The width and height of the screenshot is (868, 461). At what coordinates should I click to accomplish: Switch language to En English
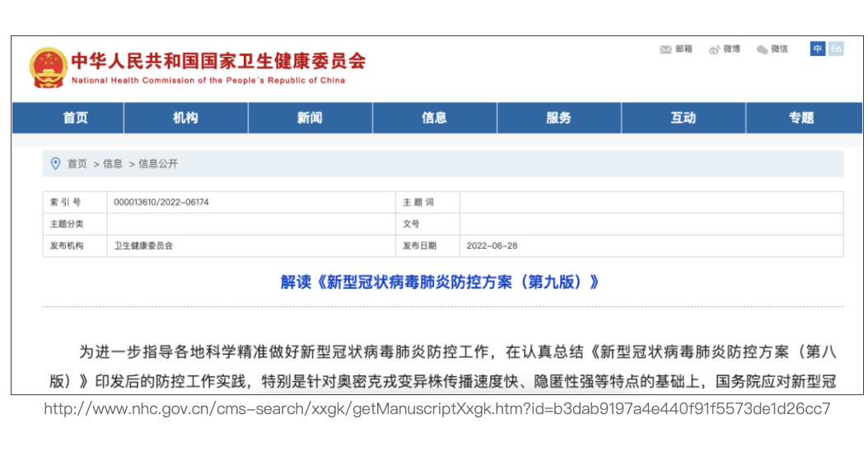click(x=836, y=49)
